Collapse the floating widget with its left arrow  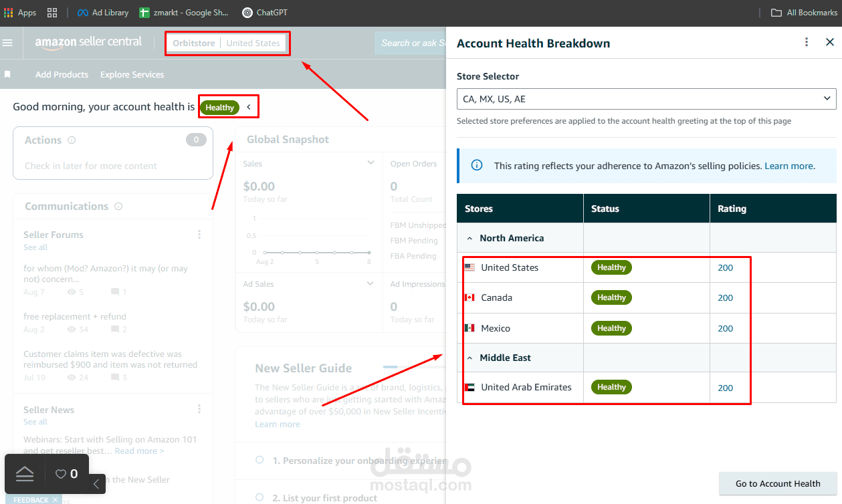[96, 483]
